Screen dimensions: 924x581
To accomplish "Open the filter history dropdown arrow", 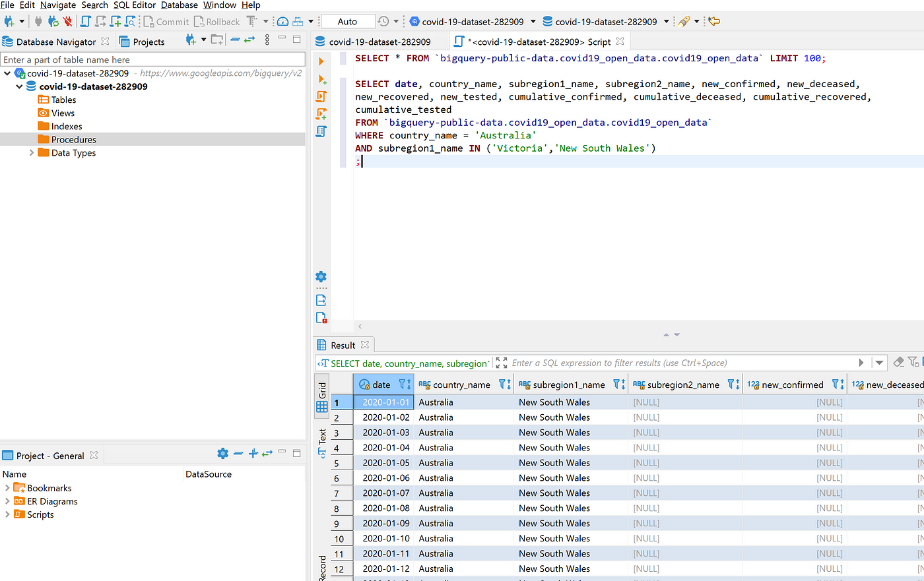I will 879,363.
